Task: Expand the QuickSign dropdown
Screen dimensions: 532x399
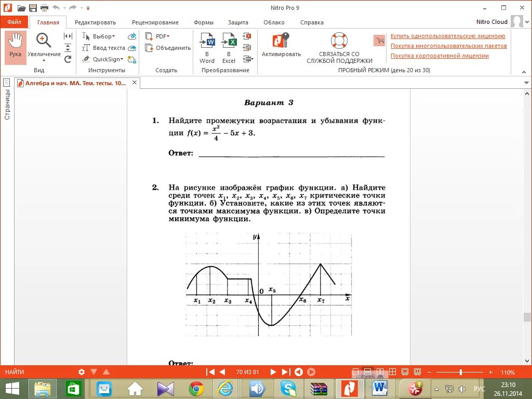Action: point(122,59)
